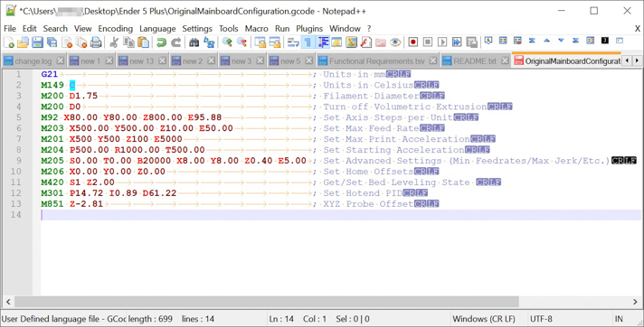Click the Close All documents toolbar icon
This screenshot has width=644, height=327.
coord(81,42)
